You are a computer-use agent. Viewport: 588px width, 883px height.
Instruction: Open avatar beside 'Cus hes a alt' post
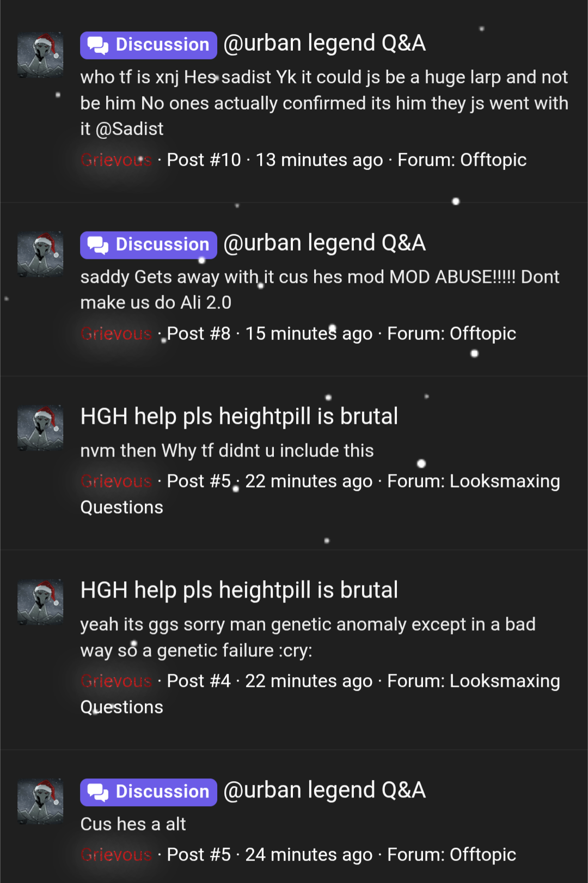click(x=40, y=802)
